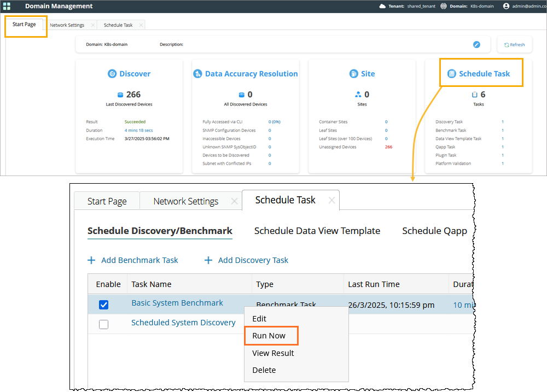Click the Data Accuracy Resolution icon
This screenshot has width=547, height=392.
pyautogui.click(x=197, y=74)
